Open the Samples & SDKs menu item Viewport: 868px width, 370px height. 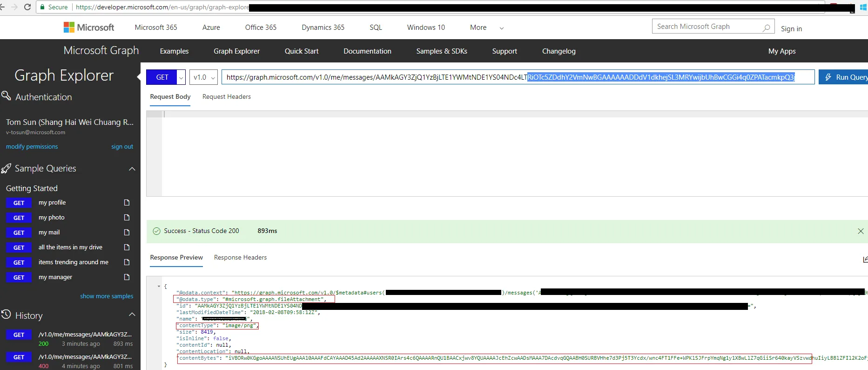click(442, 51)
